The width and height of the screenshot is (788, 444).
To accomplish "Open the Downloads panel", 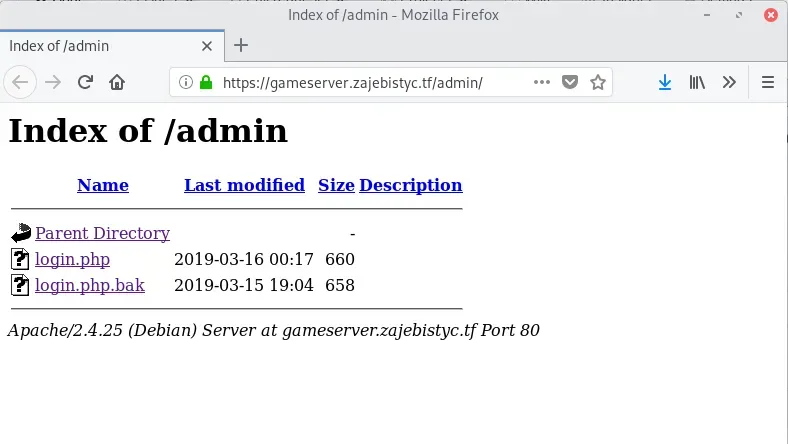I will click(x=665, y=82).
